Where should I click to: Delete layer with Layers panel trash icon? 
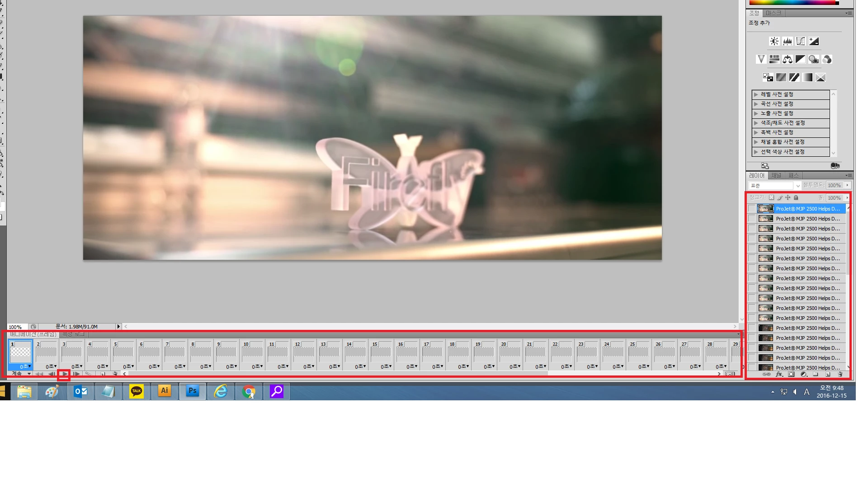[x=840, y=374]
